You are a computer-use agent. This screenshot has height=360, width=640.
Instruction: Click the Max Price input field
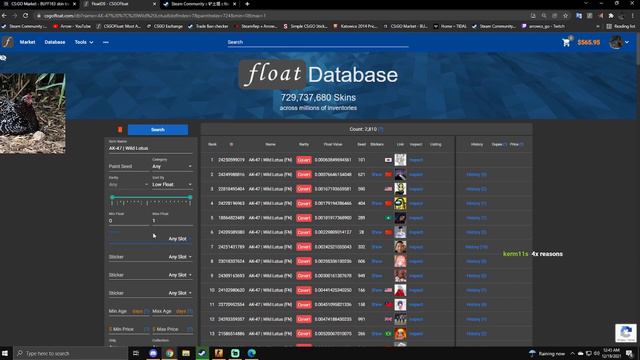[x=172, y=329]
